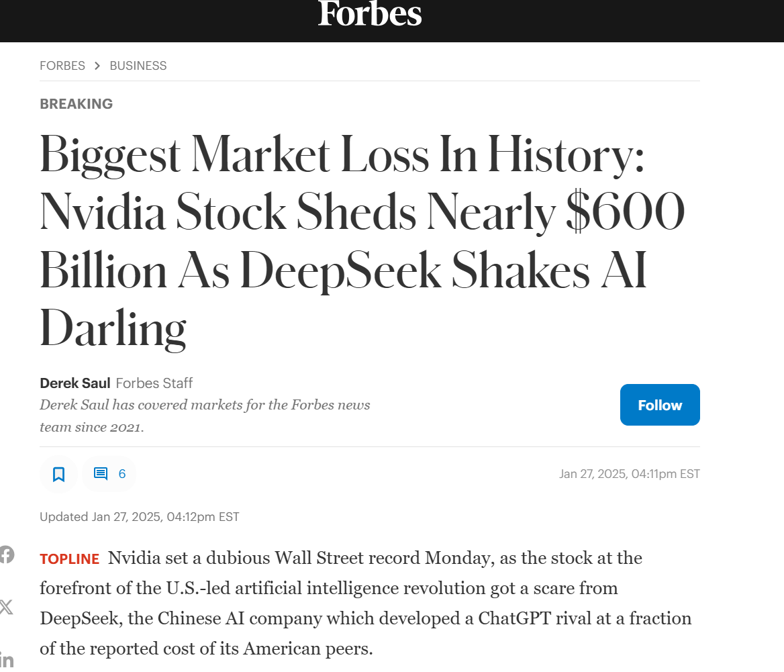This screenshot has height=672, width=784.
Task: Share the article on LinkedIn
Action: pos(6,659)
